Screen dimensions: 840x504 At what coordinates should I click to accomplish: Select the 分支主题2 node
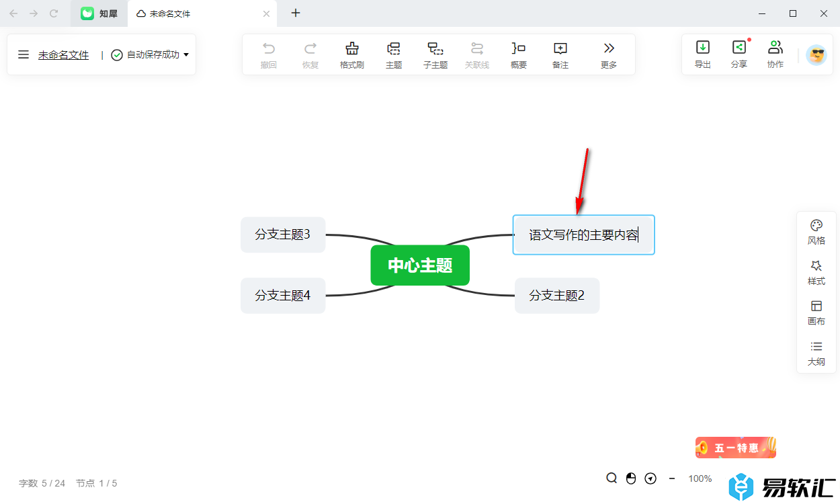point(557,295)
